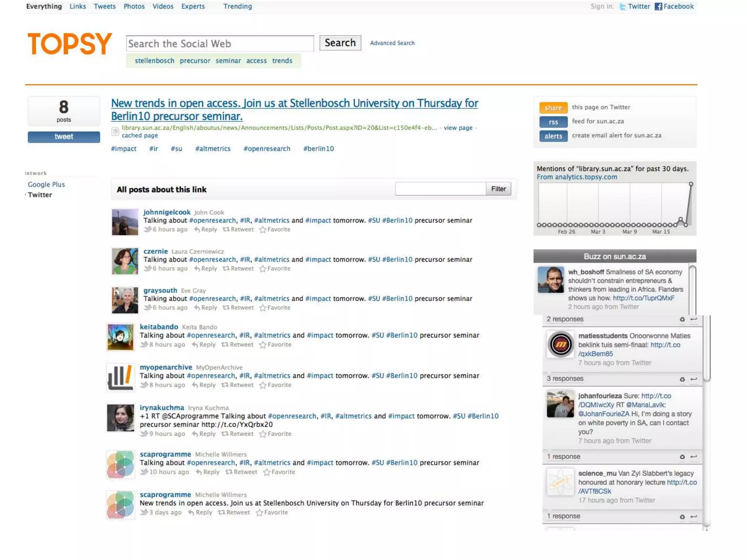
Task: Click retweet icon on wh_boshoff buzz responses row
Action: (x=682, y=320)
